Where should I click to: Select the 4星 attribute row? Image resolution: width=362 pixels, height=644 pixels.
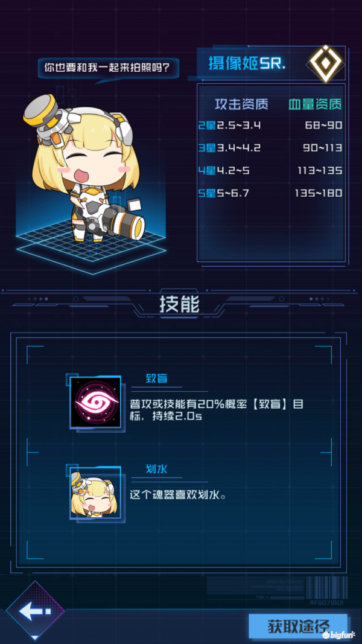point(270,170)
